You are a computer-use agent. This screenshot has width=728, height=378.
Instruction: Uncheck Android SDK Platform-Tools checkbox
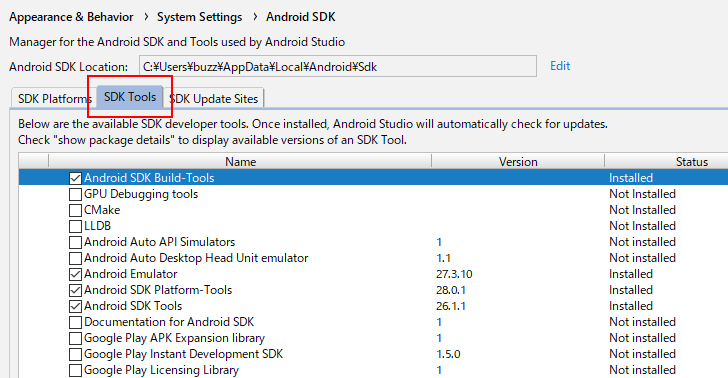coord(75,290)
